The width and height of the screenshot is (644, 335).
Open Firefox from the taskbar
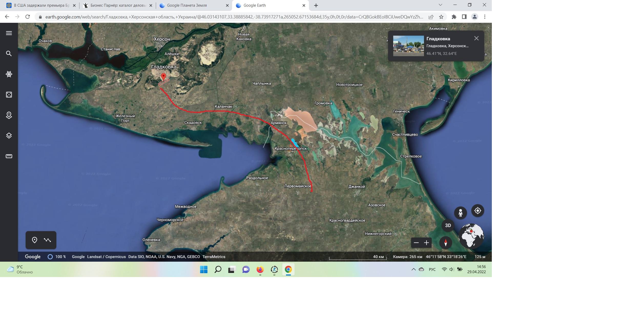pyautogui.click(x=260, y=270)
